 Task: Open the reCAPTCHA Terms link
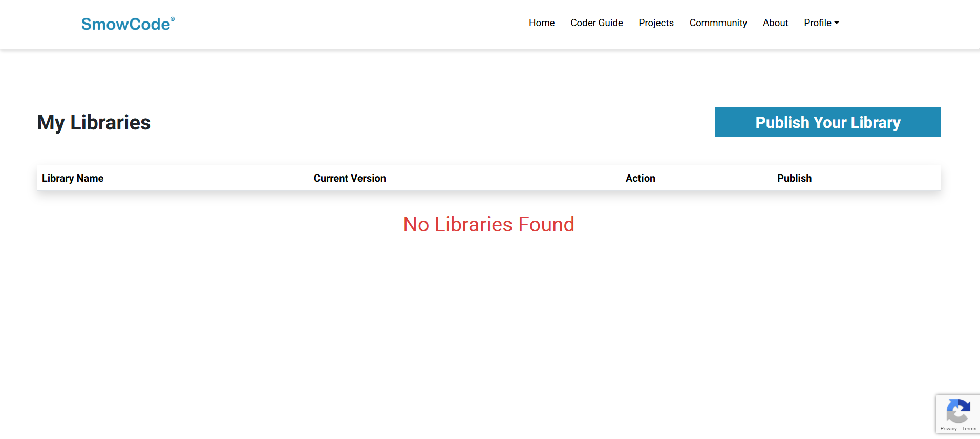(x=969, y=429)
